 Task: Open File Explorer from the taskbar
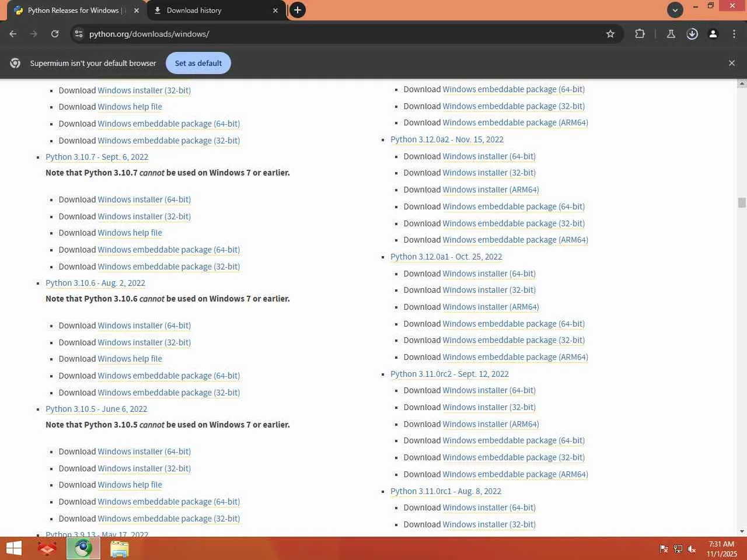coord(120,548)
